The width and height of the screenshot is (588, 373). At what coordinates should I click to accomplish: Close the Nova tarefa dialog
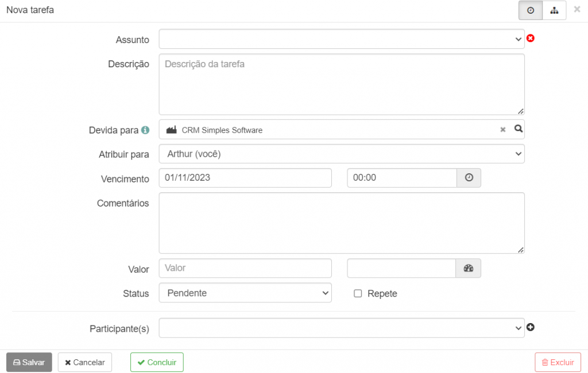click(577, 9)
